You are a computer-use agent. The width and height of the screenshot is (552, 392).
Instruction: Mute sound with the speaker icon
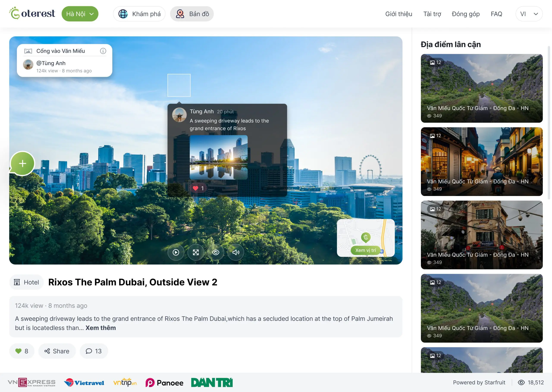tap(235, 252)
